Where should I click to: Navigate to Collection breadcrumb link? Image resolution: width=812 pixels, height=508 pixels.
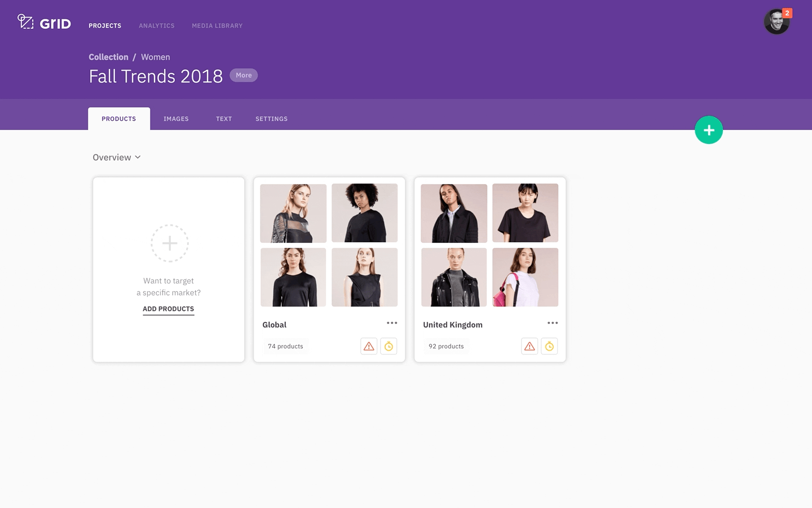coord(108,57)
